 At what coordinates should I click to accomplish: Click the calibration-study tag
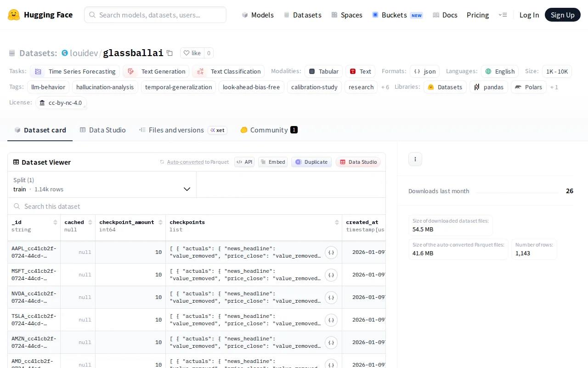coord(314,87)
